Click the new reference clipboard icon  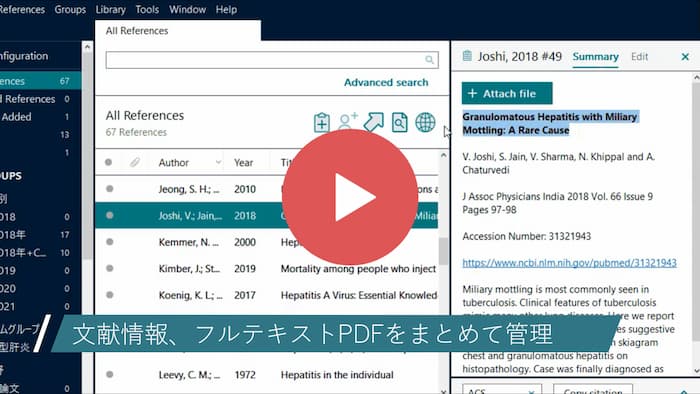[321, 122]
